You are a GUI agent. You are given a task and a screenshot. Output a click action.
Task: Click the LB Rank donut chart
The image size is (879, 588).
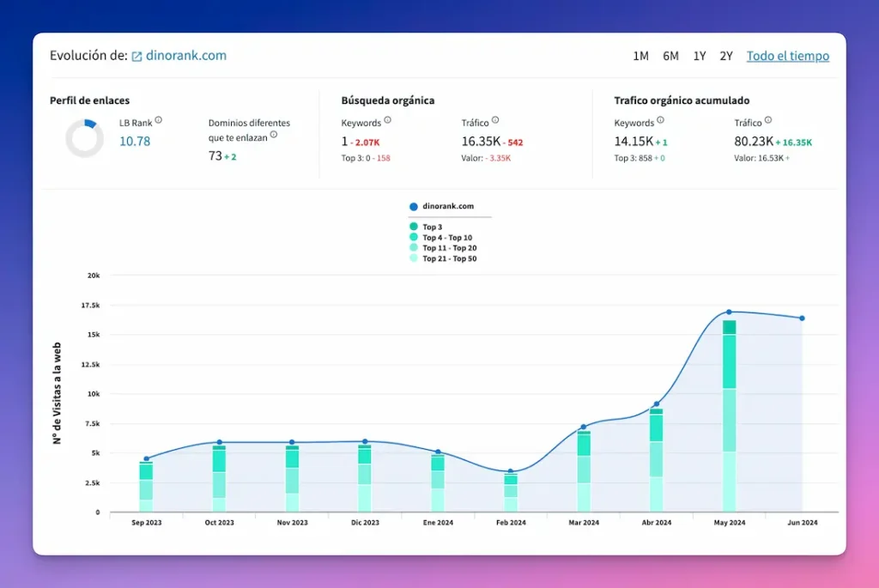click(84, 138)
